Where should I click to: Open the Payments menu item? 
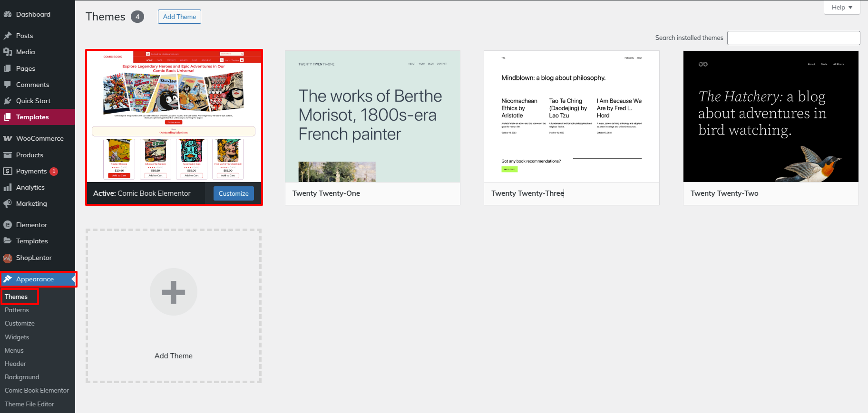(x=31, y=171)
